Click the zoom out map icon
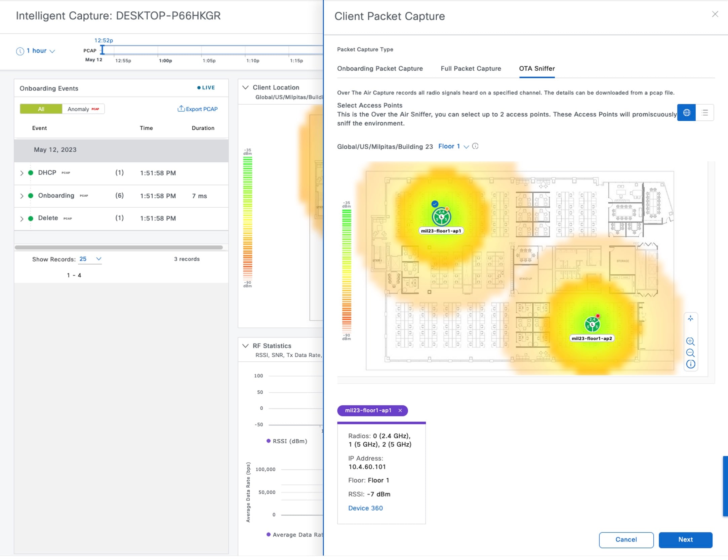 point(690,353)
